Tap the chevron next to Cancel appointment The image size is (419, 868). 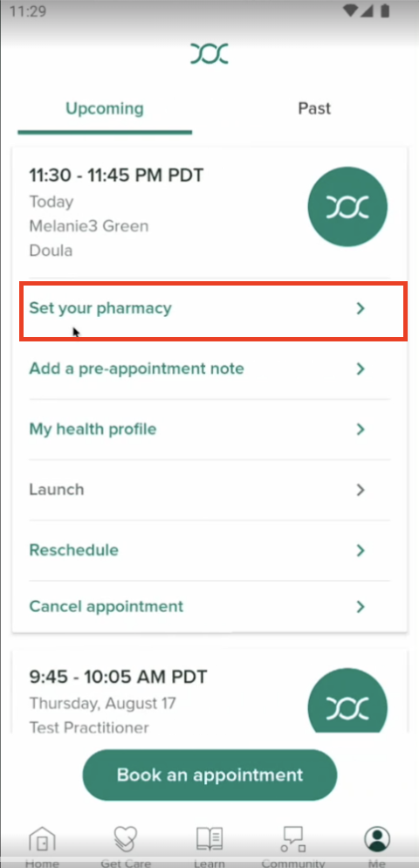(361, 607)
